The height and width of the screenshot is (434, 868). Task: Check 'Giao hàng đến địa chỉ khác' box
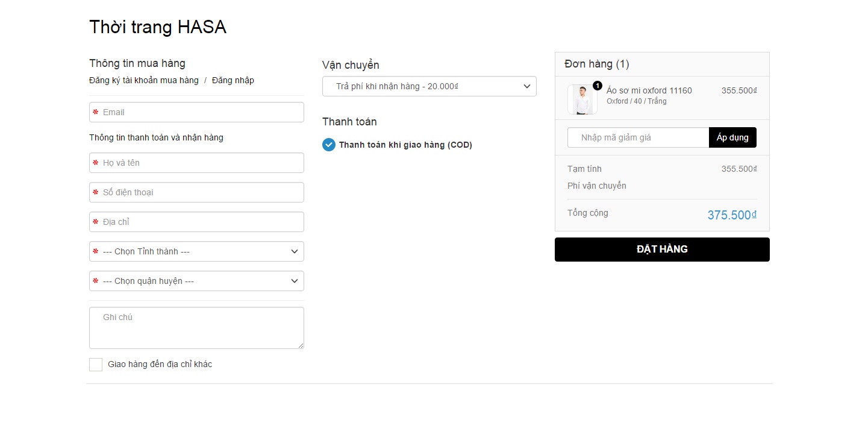(96, 365)
